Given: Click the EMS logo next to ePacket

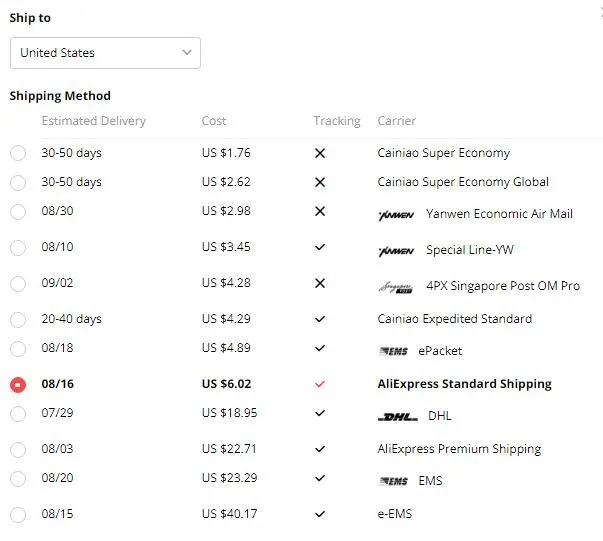Looking at the screenshot, I should point(394,351).
